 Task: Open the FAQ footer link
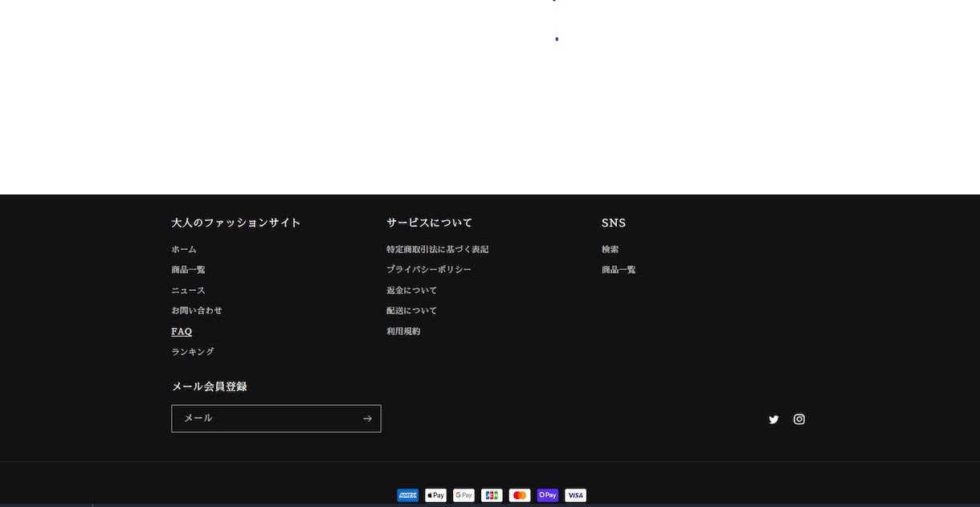182,332
